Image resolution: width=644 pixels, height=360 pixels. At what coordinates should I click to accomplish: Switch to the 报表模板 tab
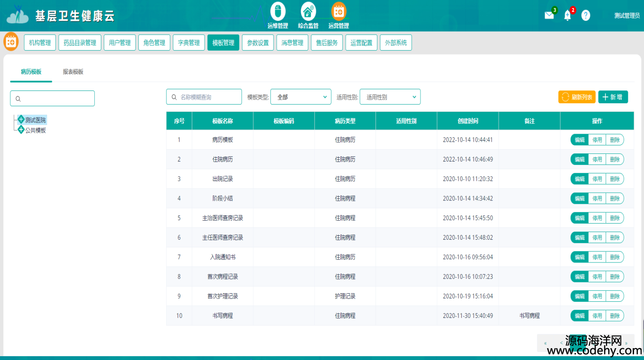(73, 72)
